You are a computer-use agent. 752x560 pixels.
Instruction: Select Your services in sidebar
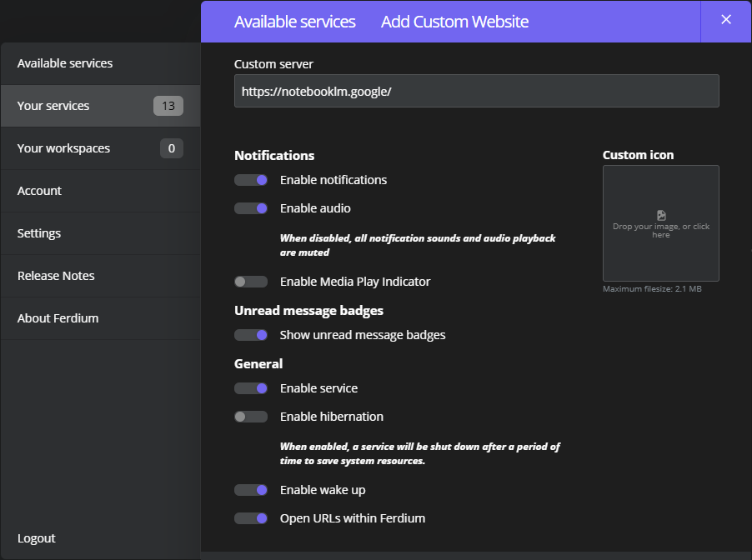(53, 106)
